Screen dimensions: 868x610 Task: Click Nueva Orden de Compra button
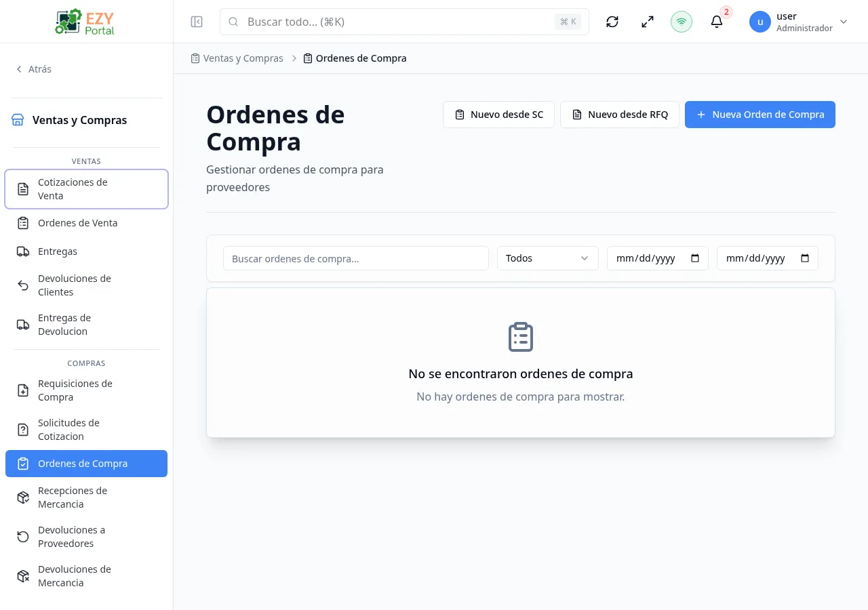tap(760, 115)
